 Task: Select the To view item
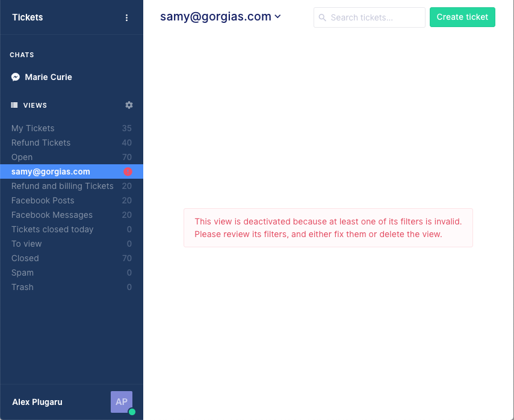[x=72, y=244]
